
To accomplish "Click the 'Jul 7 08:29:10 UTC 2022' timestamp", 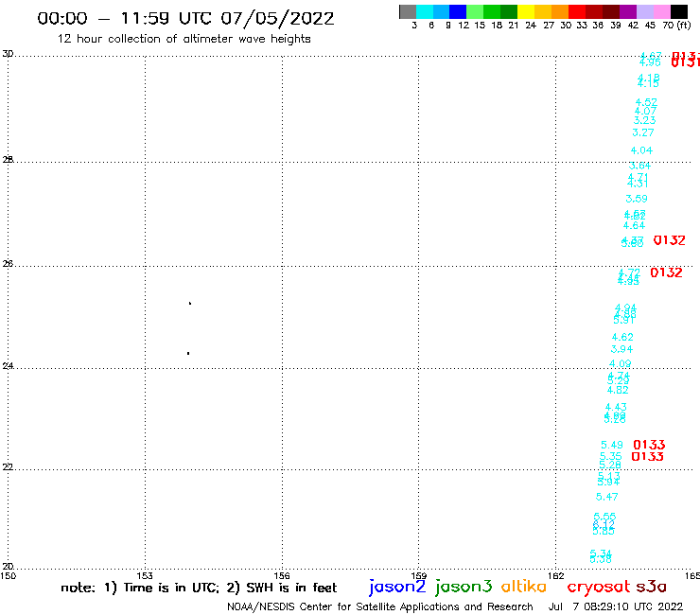I will pos(615,606).
